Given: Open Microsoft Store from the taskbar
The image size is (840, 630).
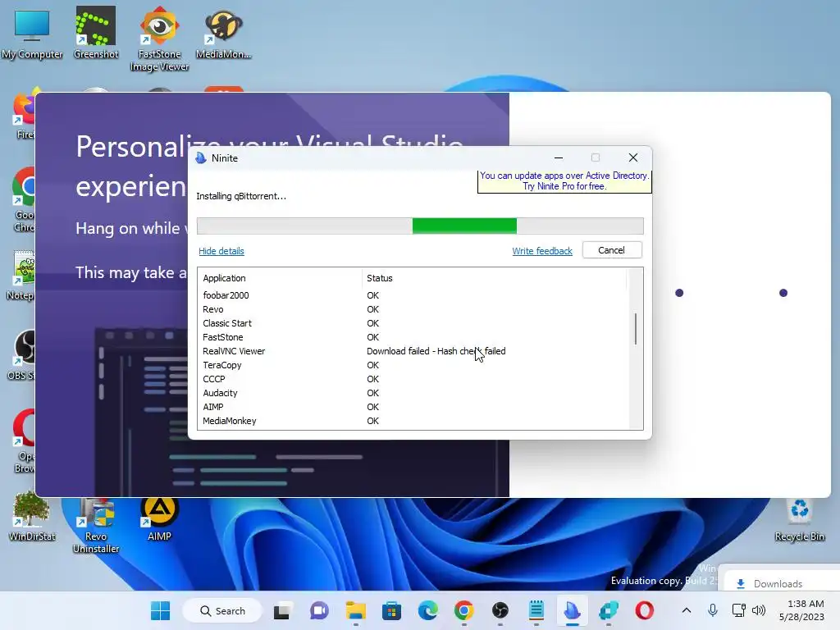Looking at the screenshot, I should pos(391,610).
